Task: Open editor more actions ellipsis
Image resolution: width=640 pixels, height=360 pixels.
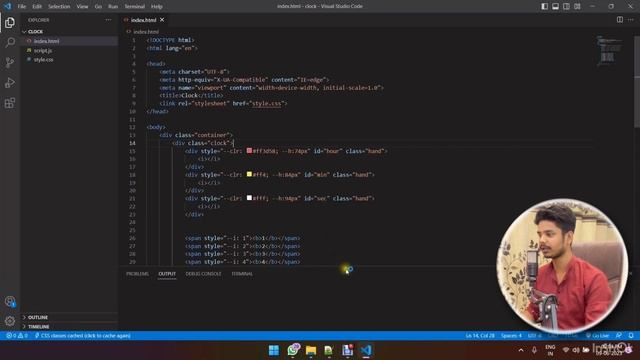Action: [631, 20]
